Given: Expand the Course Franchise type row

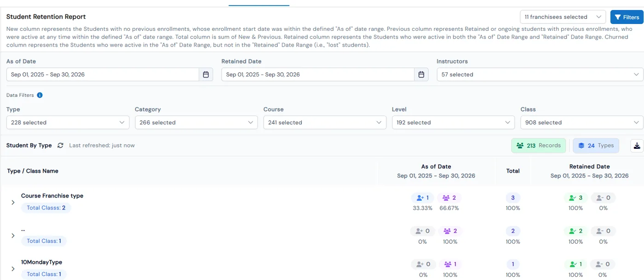Looking at the screenshot, I should pos(13,202).
